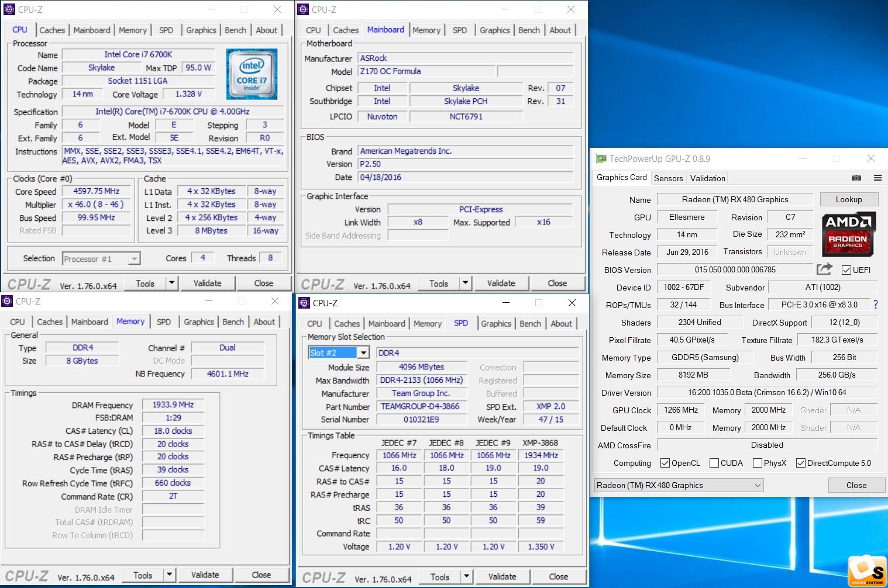Expand Tools dropdown arrow in Mainboard window
888x588 pixels.
pos(465,283)
